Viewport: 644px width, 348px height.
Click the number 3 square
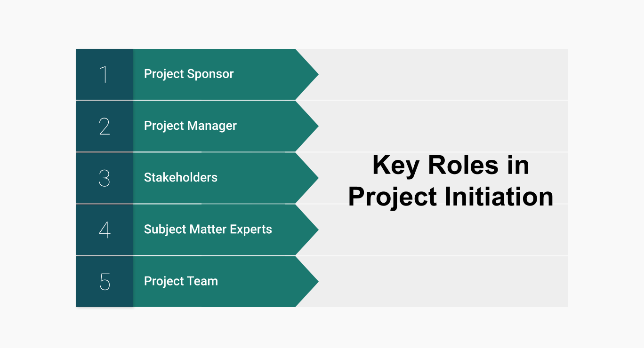[x=104, y=178]
